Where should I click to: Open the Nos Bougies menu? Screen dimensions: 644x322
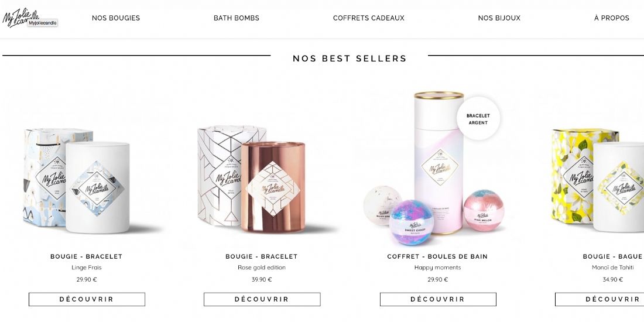[x=116, y=18]
